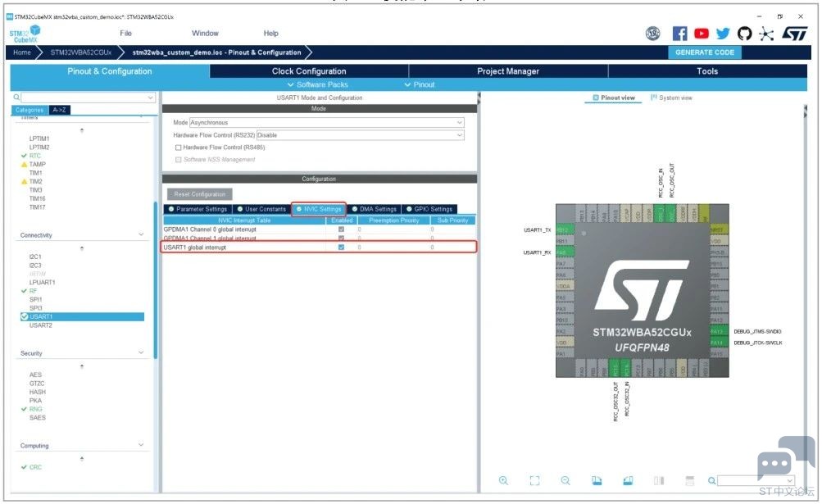Click the GENERATE CODE button
822x504 pixels.
(x=705, y=52)
